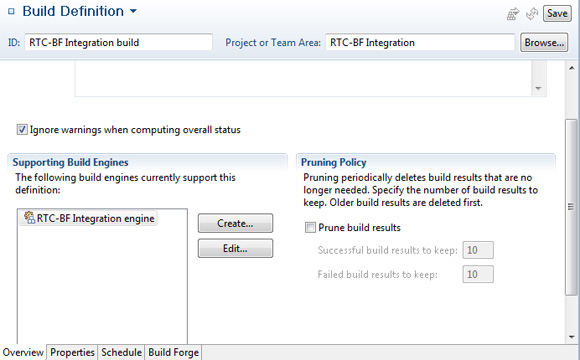The image size is (580, 360).
Task: Click the ID input field
Action: [118, 43]
